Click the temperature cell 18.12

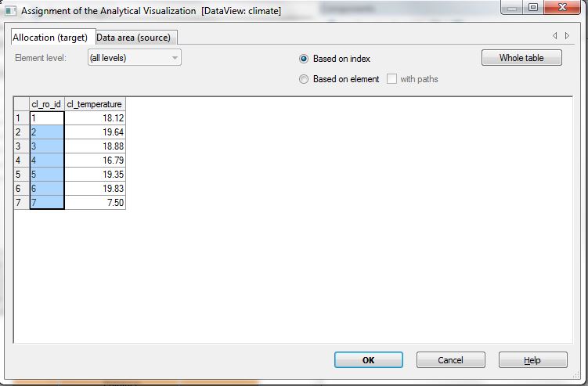95,118
